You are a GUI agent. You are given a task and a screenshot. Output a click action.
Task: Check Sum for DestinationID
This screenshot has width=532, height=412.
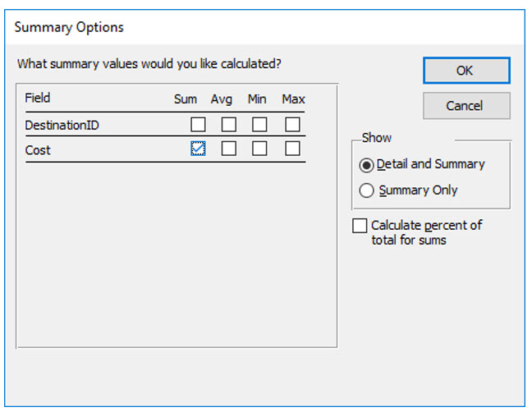coord(198,125)
